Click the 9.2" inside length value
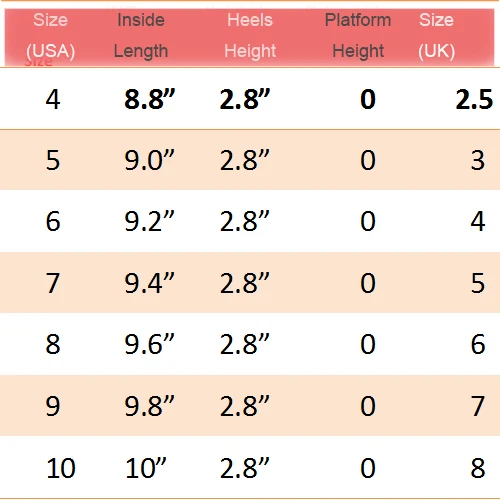 point(149,221)
